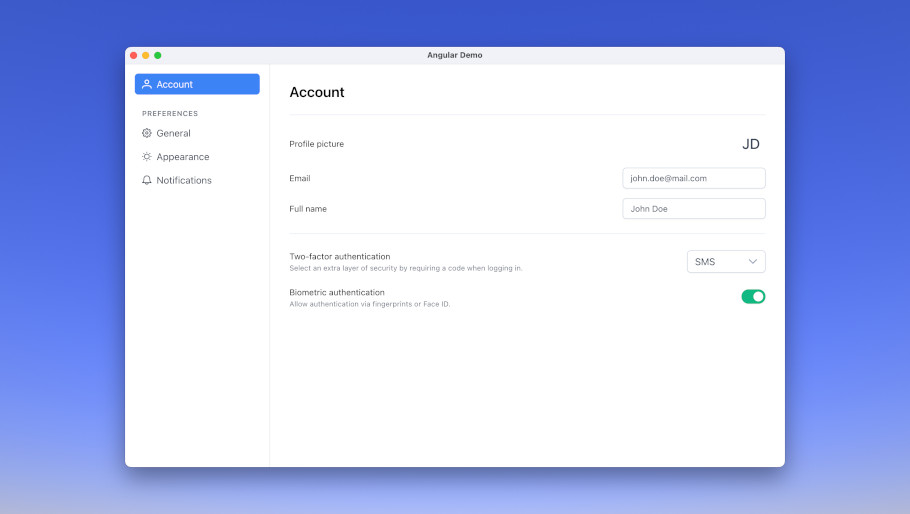
Task: Click the JD profile picture avatar
Action: 750,144
